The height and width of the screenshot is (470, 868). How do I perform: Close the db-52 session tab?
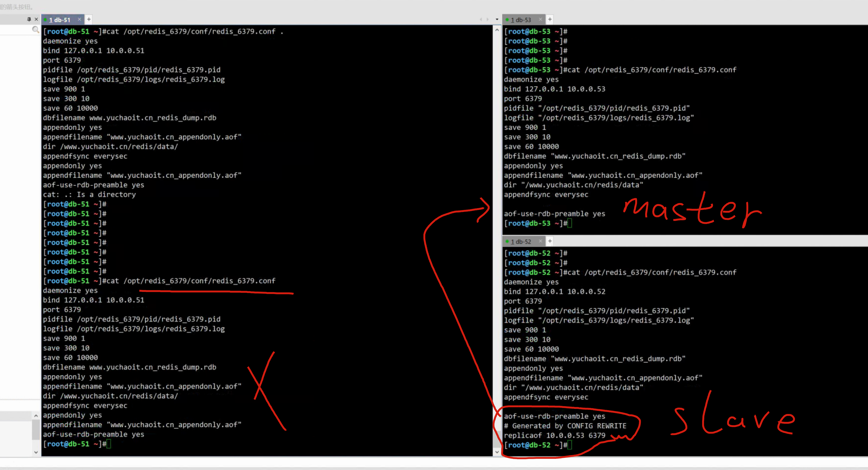point(541,241)
